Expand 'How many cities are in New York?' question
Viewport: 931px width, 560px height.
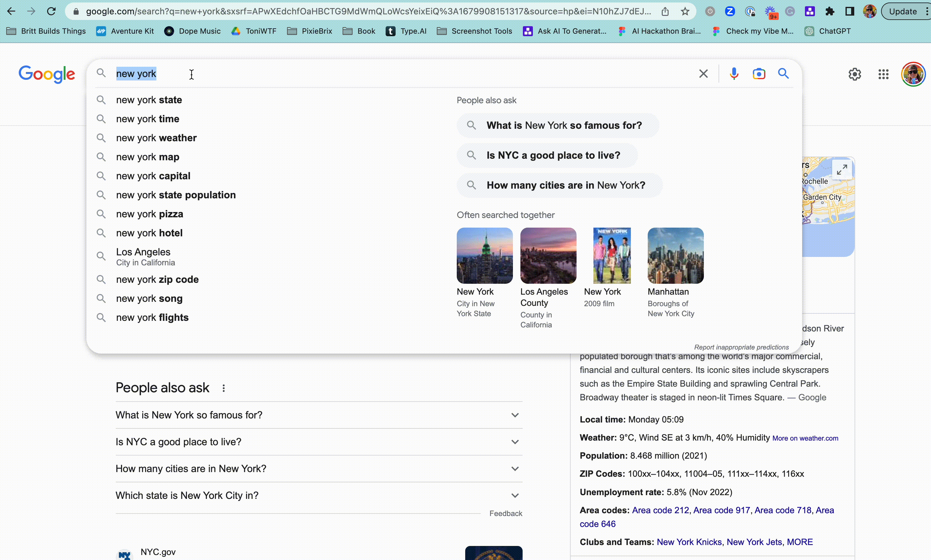coord(319,468)
